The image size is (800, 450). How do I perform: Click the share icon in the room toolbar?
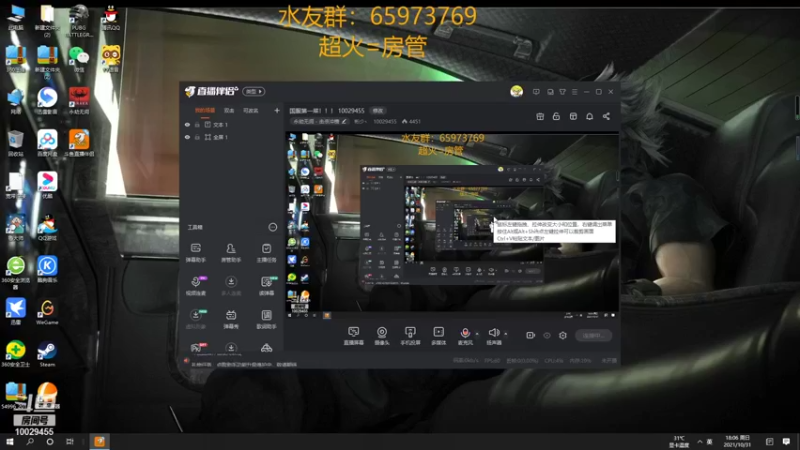click(x=606, y=116)
